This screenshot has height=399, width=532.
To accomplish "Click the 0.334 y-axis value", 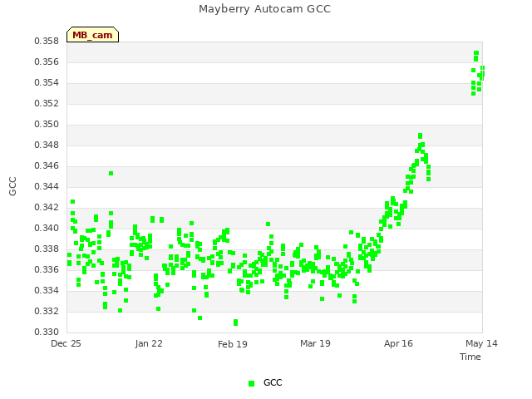I will [47, 290].
